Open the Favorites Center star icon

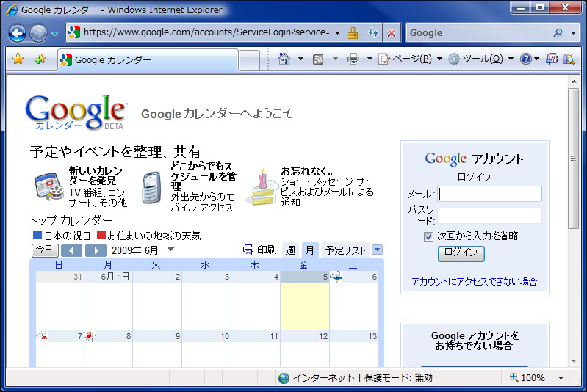(18, 59)
